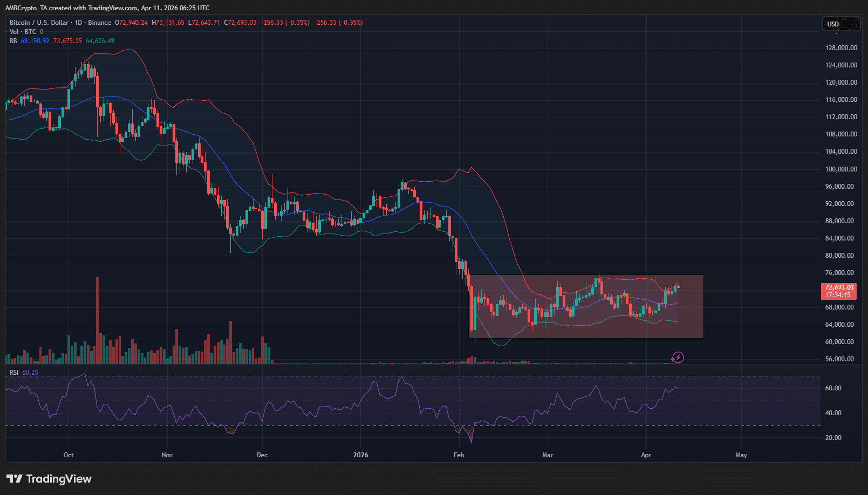Select the green BB lower value 64,626.49
The image size is (868, 495).
click(x=99, y=40)
